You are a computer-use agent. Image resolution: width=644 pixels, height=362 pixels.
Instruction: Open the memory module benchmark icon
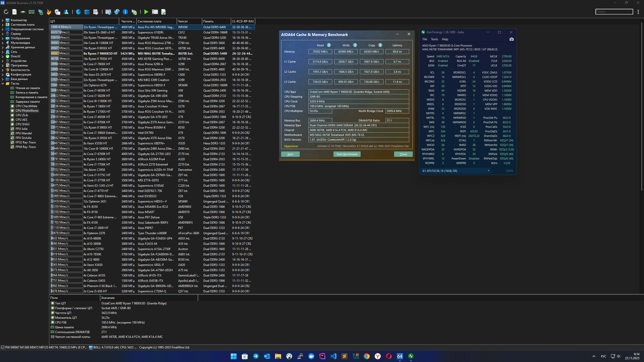(31, 12)
